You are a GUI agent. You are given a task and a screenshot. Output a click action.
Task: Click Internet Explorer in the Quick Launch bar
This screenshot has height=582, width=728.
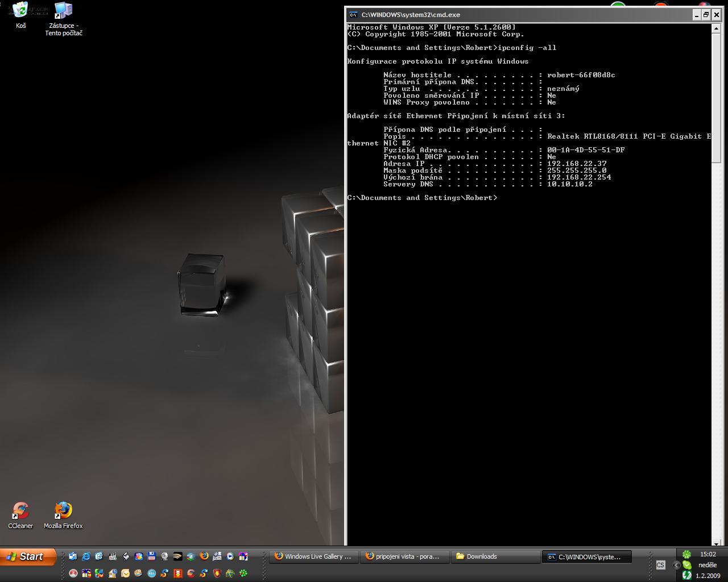86,556
